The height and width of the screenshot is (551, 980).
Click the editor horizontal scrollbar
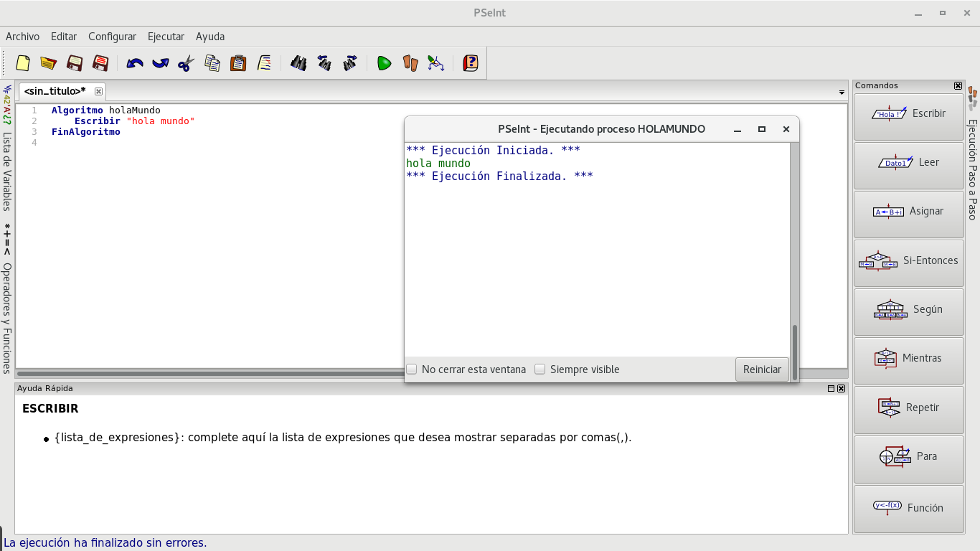click(x=209, y=374)
